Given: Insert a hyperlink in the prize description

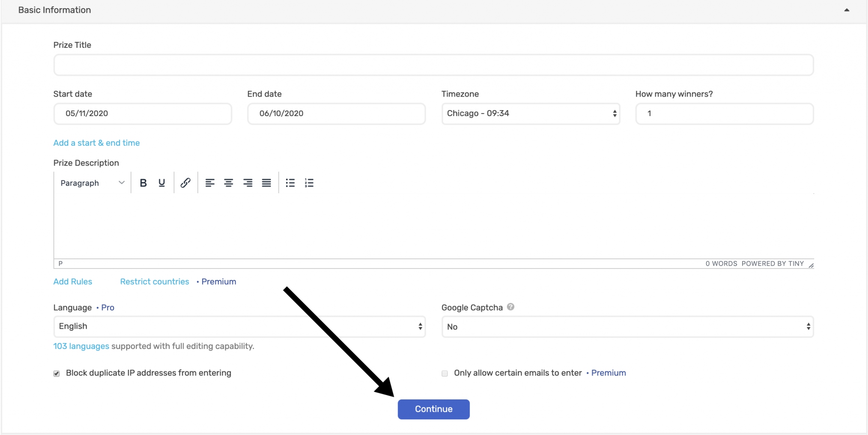Looking at the screenshot, I should click(186, 183).
